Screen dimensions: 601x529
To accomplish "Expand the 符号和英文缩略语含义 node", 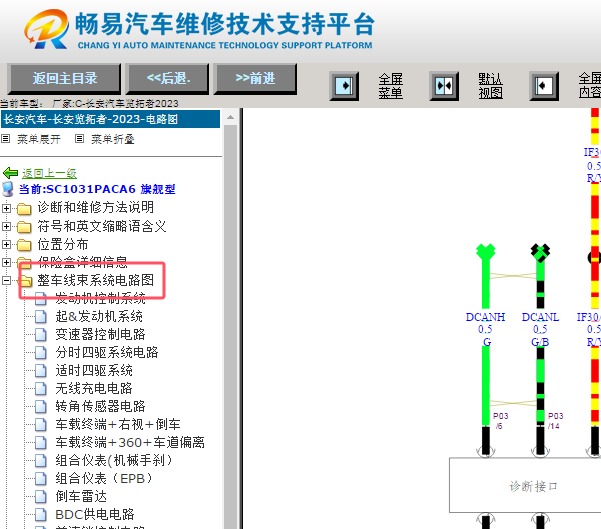I will (x=6, y=226).
